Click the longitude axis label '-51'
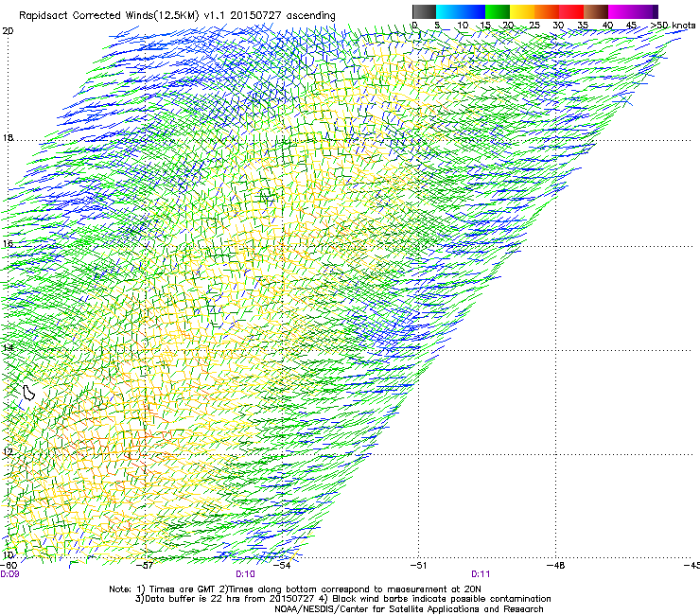700x615 pixels. click(x=419, y=566)
